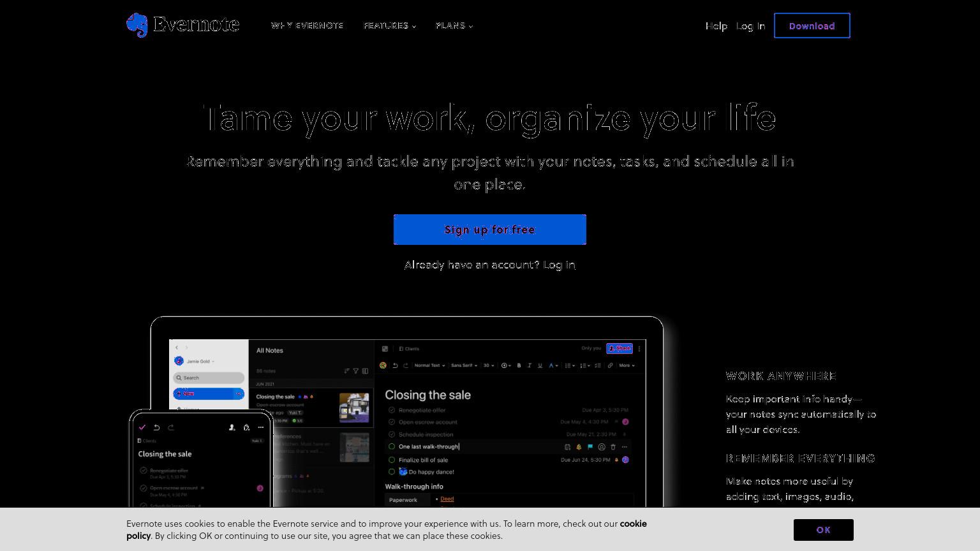Open the bulleted list dropdown
This screenshot has width=980, height=551.
(570, 365)
